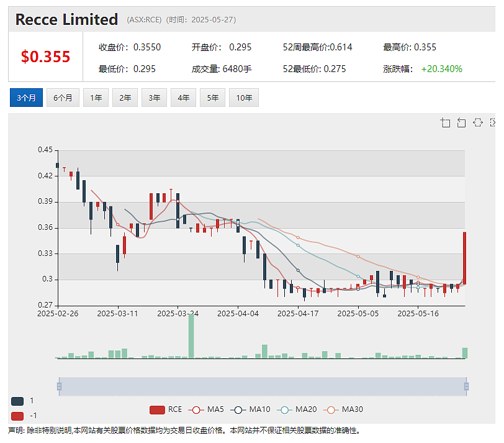Click the +20.340% change value

pyautogui.click(x=442, y=69)
